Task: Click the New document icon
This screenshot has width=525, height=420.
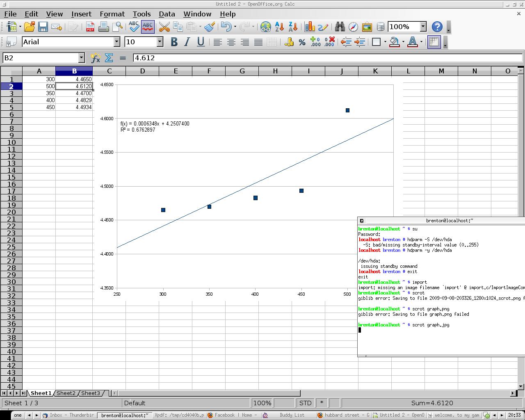Action: [12, 27]
